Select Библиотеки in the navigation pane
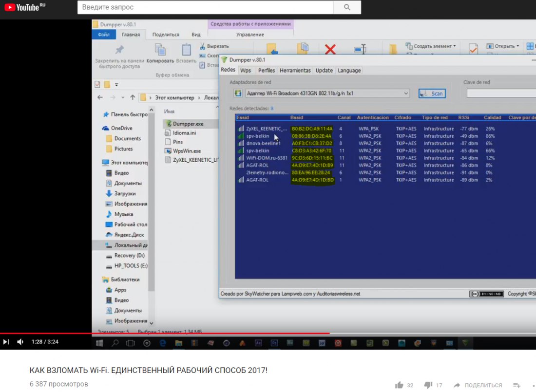 [121, 280]
